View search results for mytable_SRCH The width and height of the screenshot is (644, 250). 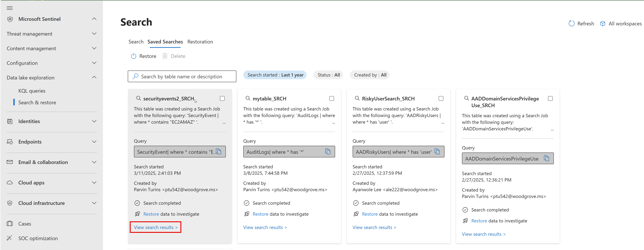(265, 228)
